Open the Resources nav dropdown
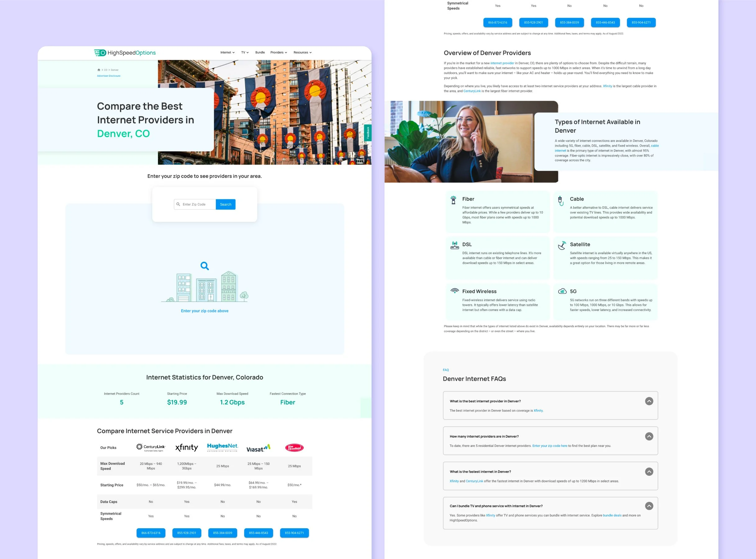Image resolution: width=756 pixels, height=559 pixels. [303, 52]
